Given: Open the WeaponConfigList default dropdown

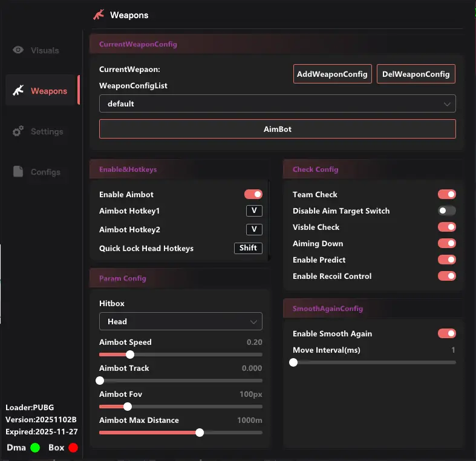Looking at the screenshot, I should (277, 103).
